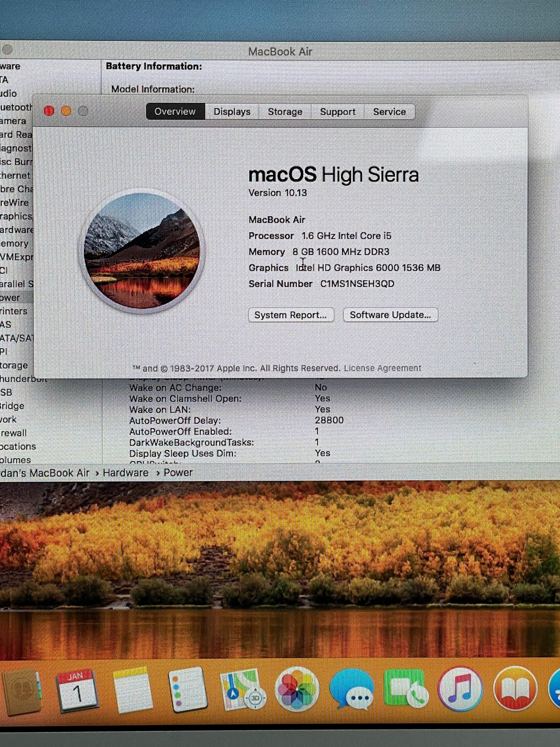Open Photos app in the Dock
Screen dimensions: 560x747
[297, 690]
